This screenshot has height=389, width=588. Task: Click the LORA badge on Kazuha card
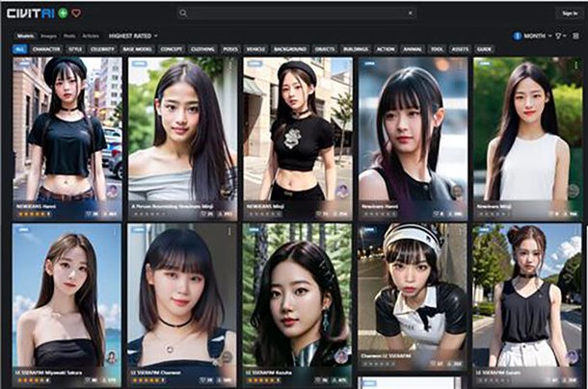254,229
